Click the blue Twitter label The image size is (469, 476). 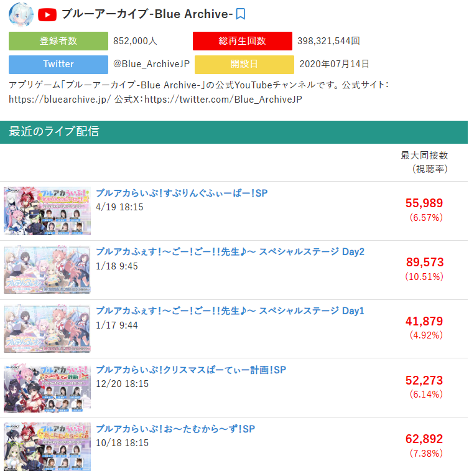click(58, 64)
